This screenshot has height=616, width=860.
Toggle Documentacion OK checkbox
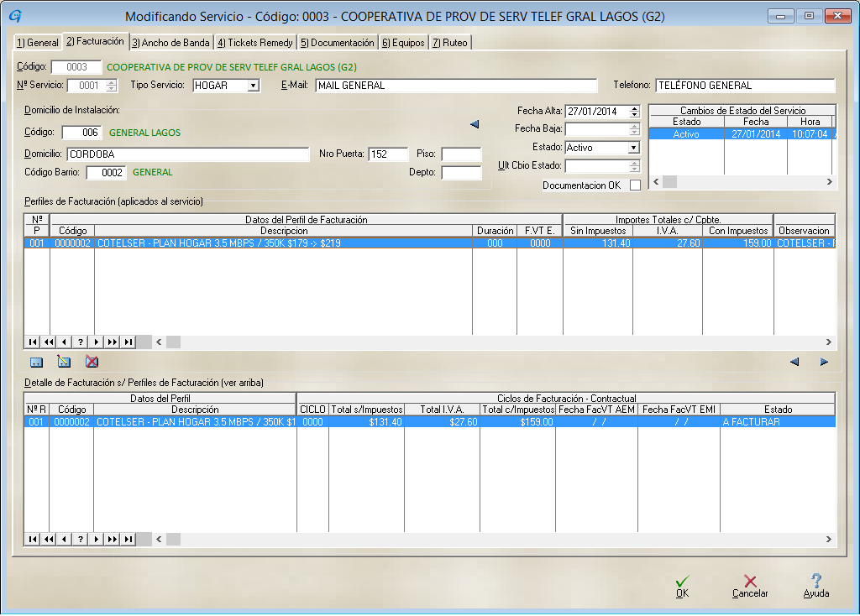pyautogui.click(x=635, y=185)
